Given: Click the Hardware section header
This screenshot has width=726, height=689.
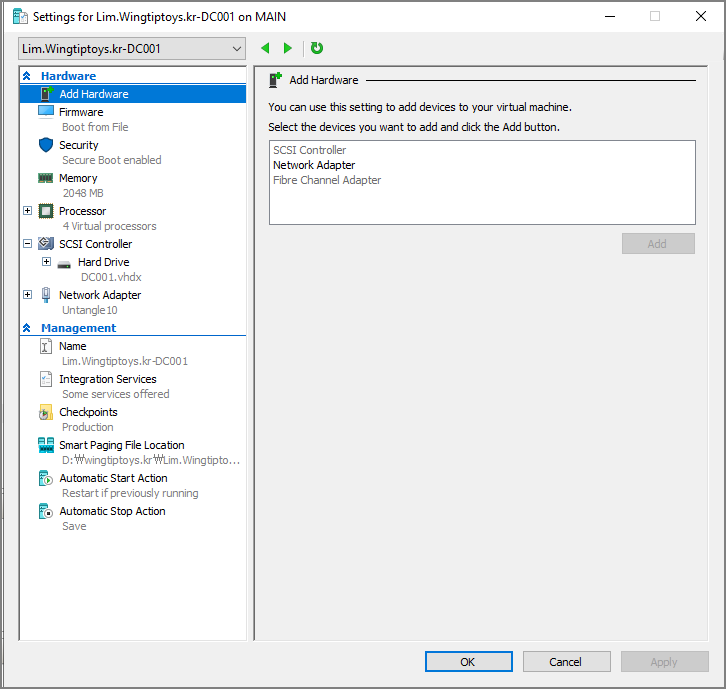Looking at the screenshot, I should tap(69, 76).
